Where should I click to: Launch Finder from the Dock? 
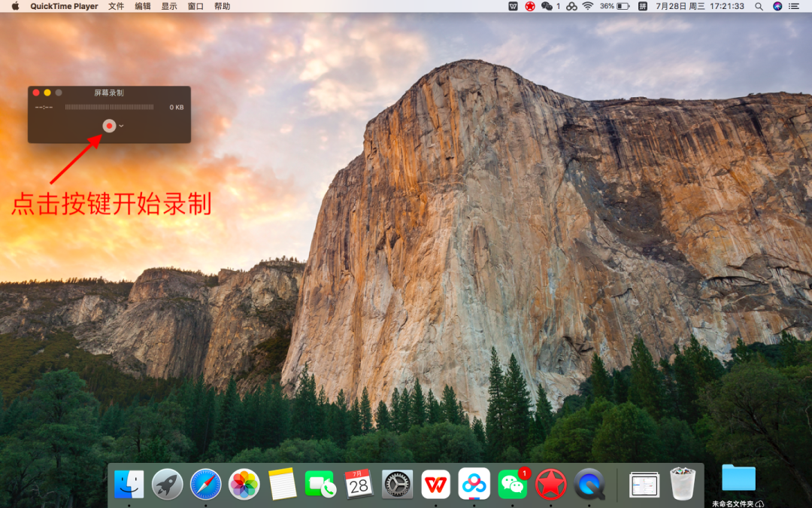coord(129,485)
